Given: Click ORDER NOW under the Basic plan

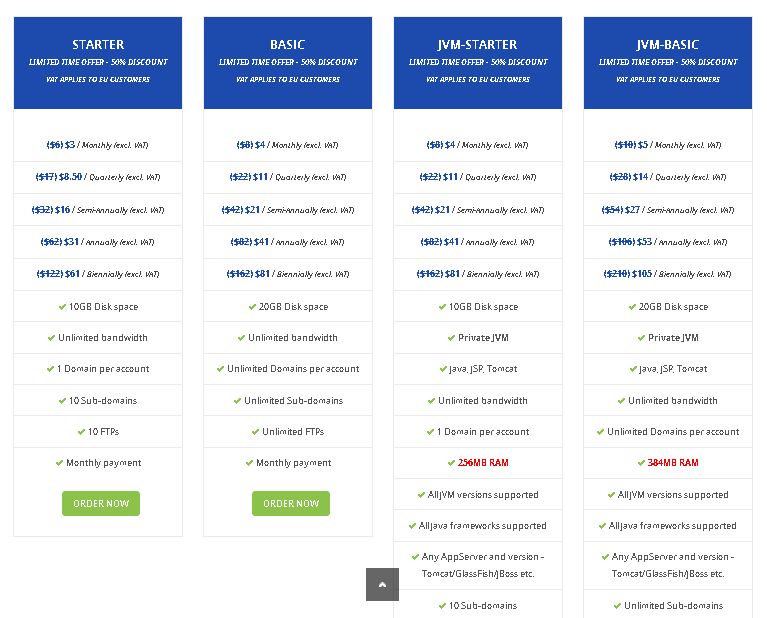Looking at the screenshot, I should 291,504.
